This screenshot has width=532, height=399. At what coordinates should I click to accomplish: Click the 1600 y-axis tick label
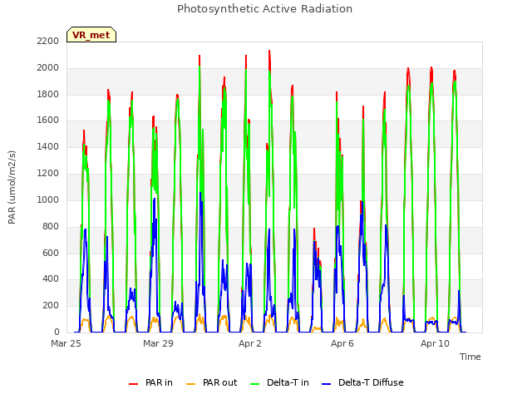click(48, 120)
